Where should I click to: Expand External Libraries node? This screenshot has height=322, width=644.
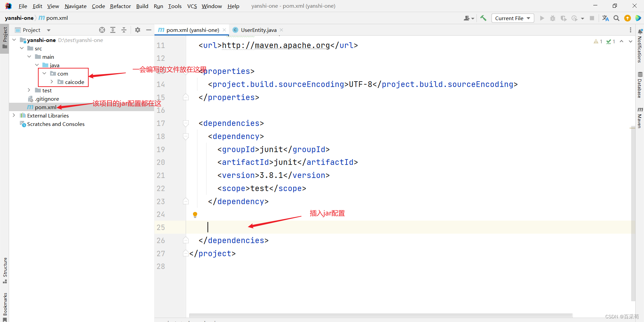14,116
